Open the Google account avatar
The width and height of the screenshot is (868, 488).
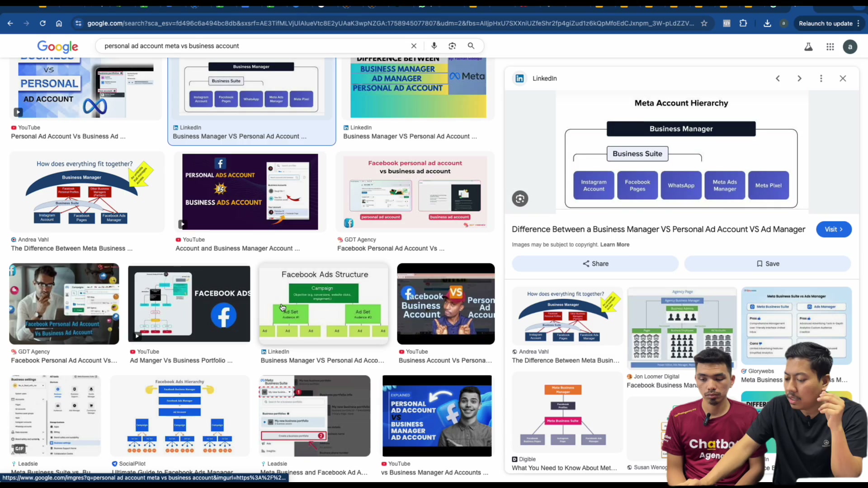click(x=850, y=47)
